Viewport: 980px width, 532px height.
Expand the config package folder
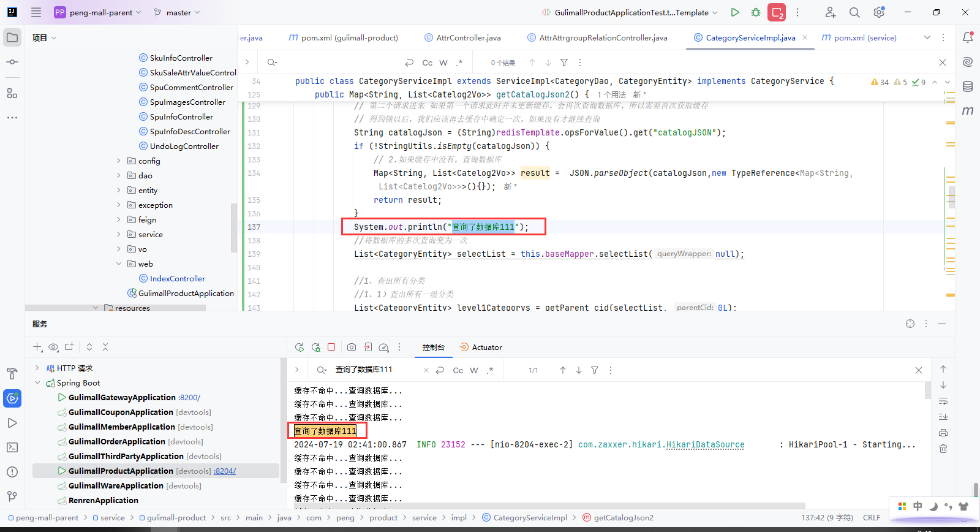[x=119, y=161]
